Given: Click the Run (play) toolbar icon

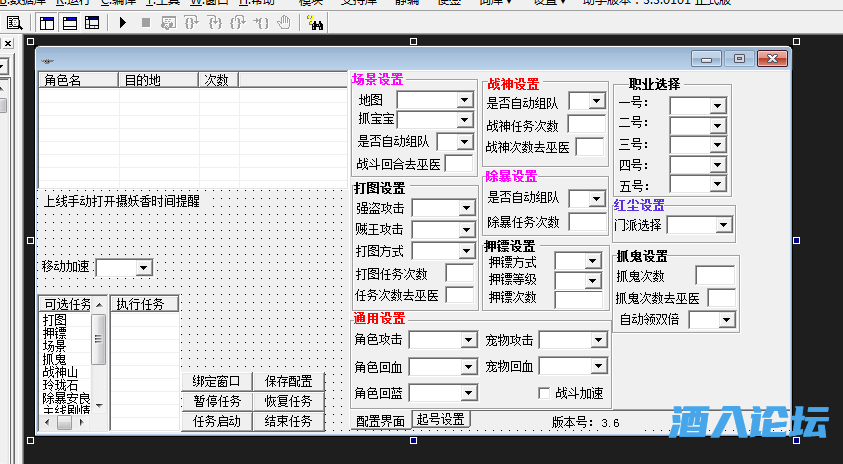Looking at the screenshot, I should pyautogui.click(x=122, y=22).
